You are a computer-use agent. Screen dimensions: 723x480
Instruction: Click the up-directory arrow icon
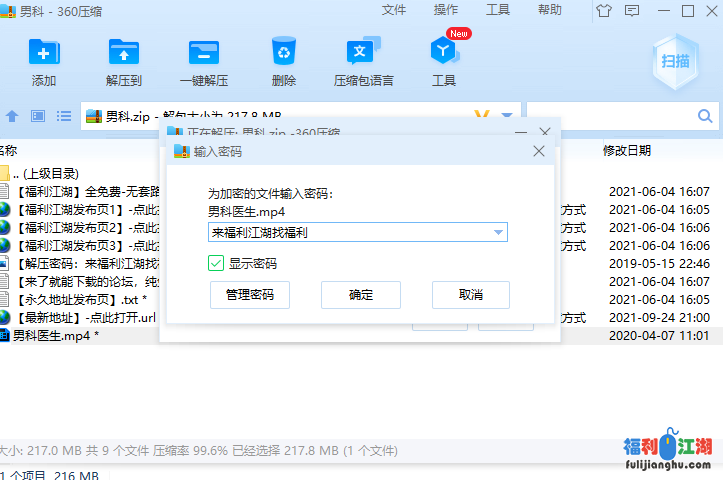coord(13,116)
